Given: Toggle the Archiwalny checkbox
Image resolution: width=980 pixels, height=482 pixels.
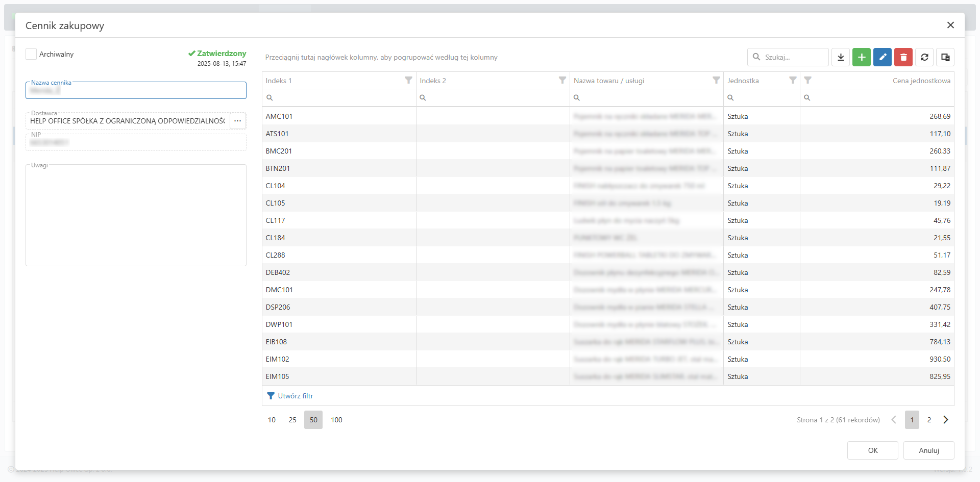Looking at the screenshot, I should click(32, 54).
